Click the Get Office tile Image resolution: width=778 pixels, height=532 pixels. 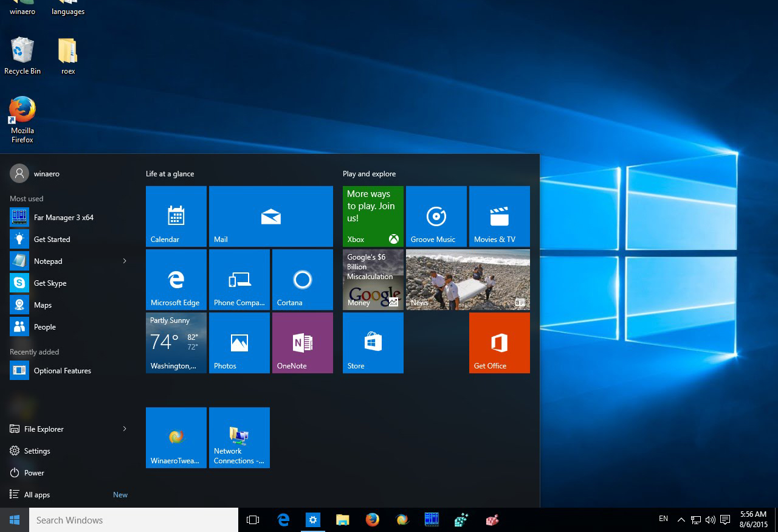pos(500,343)
